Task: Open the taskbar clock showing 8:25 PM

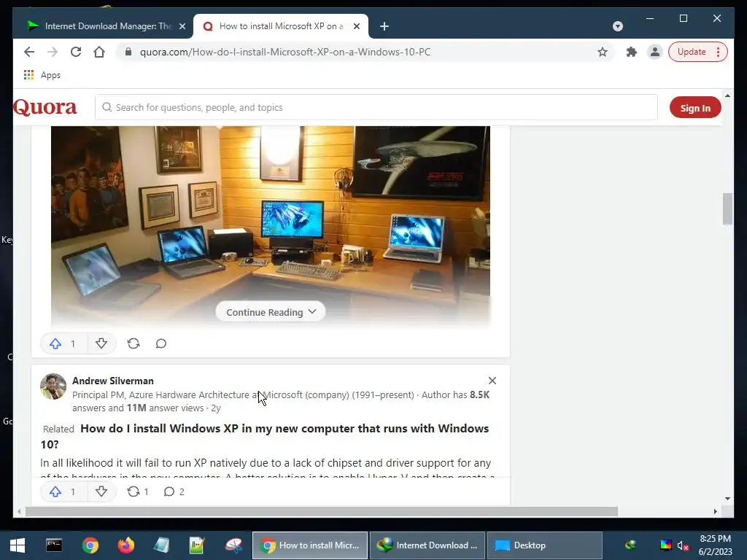Action: (x=715, y=545)
